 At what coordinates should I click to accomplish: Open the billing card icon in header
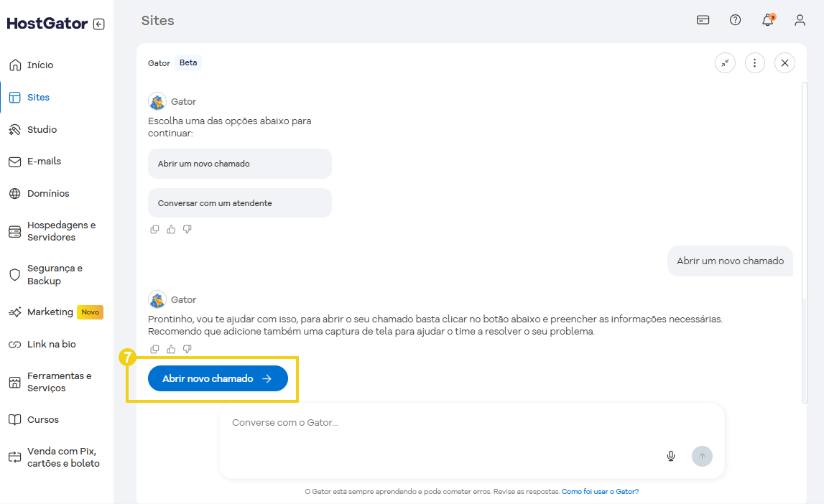click(x=703, y=20)
